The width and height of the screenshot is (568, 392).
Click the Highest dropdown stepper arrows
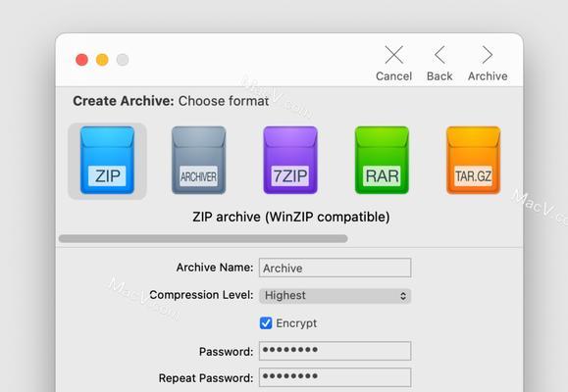point(403,296)
